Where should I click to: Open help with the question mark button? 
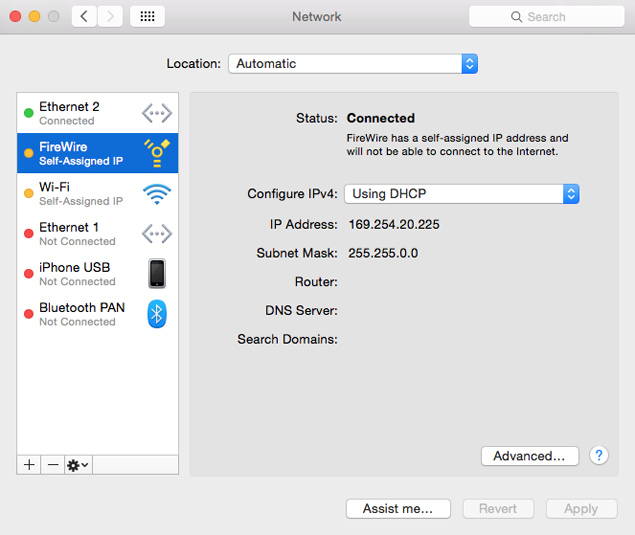tap(599, 455)
